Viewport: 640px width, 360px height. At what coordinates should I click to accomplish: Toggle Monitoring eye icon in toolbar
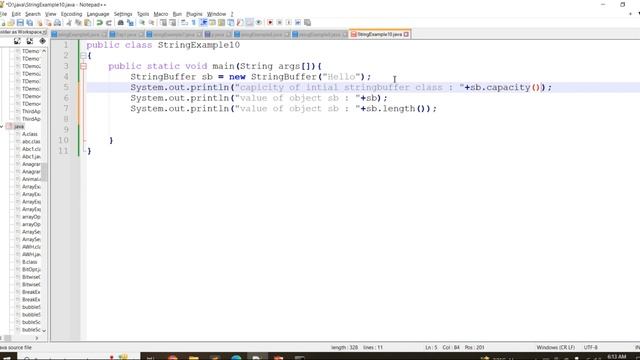[x=258, y=23]
